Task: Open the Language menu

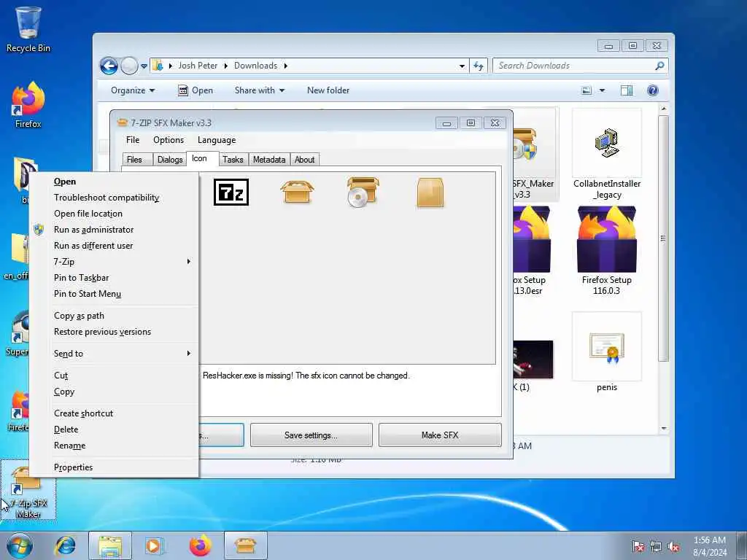Action: (217, 140)
